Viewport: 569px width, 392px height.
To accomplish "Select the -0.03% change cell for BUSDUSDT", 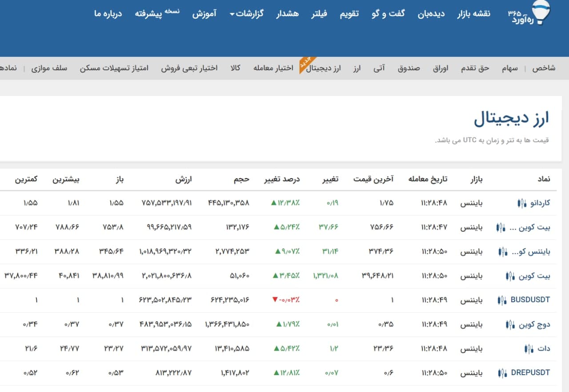I will point(286,300).
